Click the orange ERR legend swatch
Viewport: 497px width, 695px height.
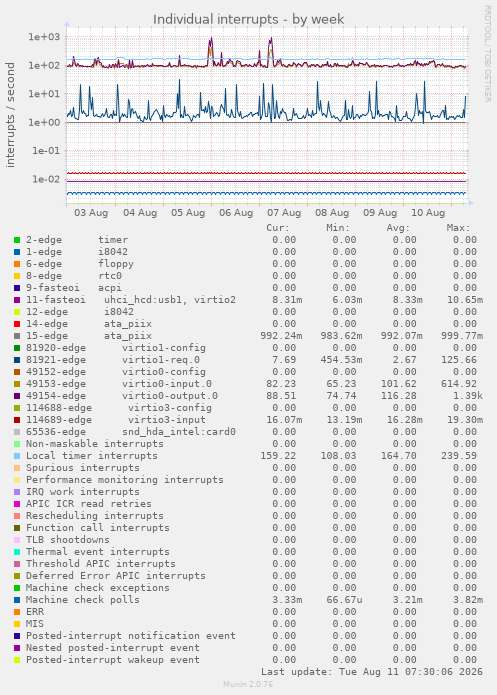pyautogui.click(x=17, y=612)
